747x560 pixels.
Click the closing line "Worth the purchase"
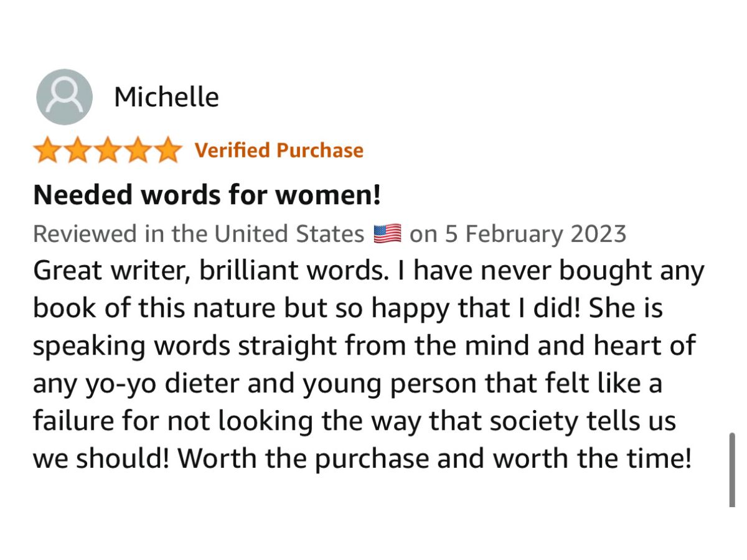435,459
